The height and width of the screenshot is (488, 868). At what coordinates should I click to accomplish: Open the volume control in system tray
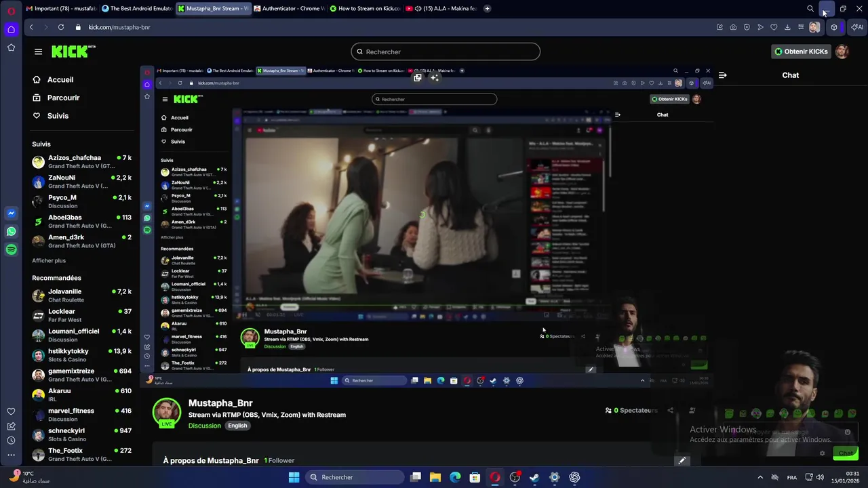pyautogui.click(x=820, y=477)
